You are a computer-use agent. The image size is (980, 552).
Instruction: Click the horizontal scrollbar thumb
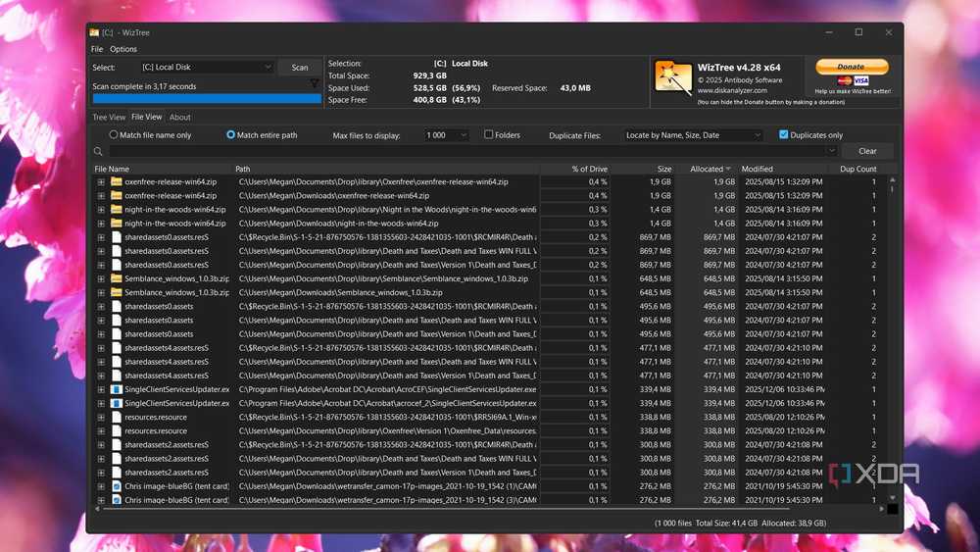point(446,509)
